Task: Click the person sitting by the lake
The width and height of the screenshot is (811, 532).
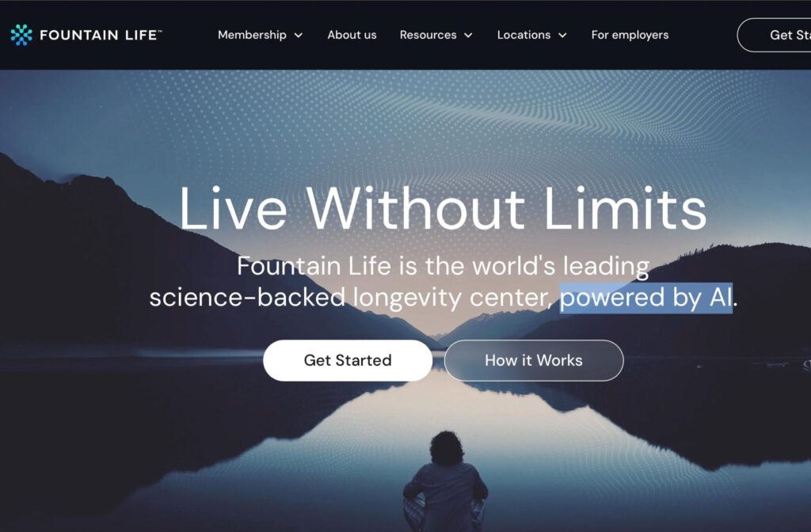Action: click(x=446, y=481)
